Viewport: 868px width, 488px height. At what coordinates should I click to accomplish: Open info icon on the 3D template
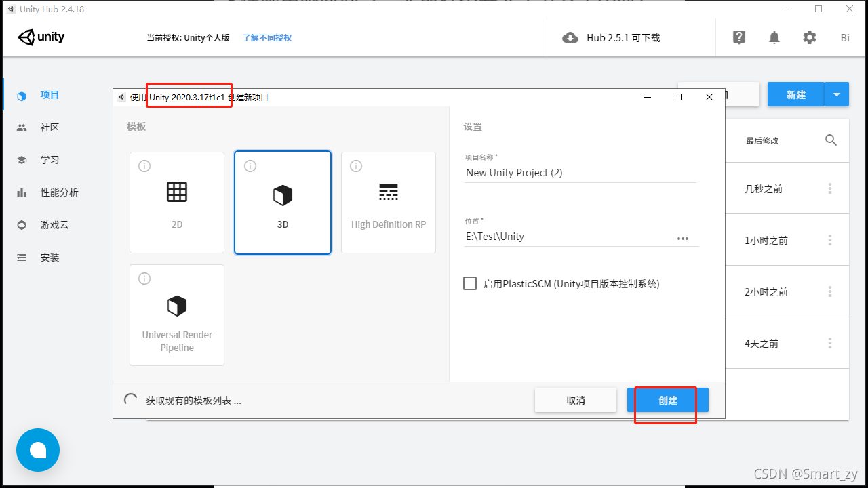pyautogui.click(x=250, y=166)
